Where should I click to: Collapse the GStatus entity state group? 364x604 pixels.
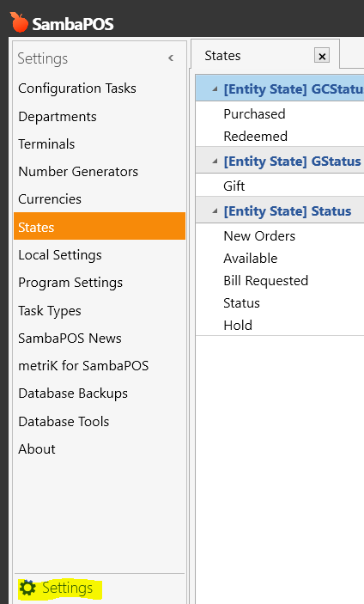[x=215, y=161]
